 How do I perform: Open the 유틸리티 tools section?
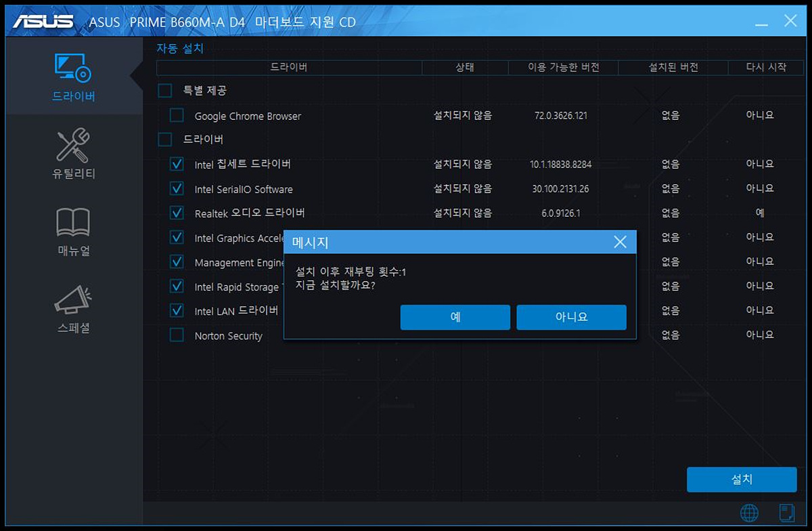pyautogui.click(x=73, y=154)
